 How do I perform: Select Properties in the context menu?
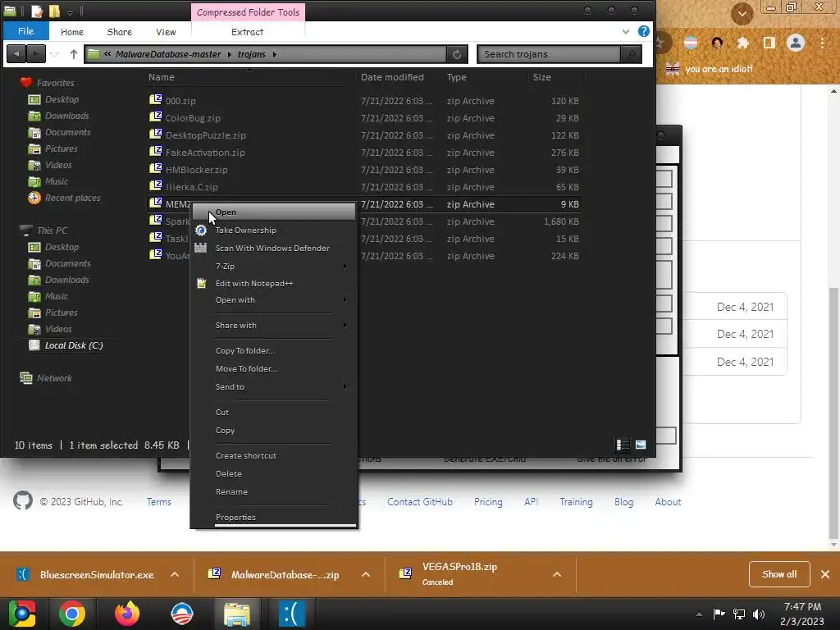click(x=274, y=517)
